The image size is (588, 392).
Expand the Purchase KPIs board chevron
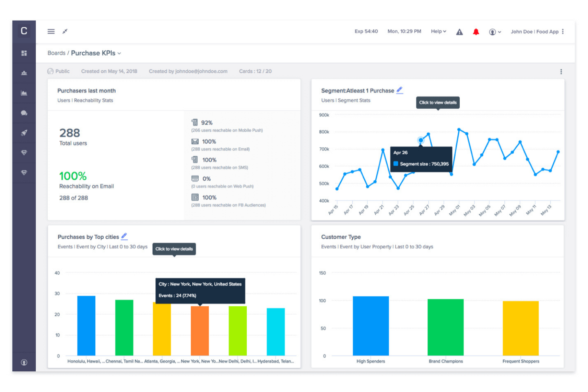pos(120,53)
